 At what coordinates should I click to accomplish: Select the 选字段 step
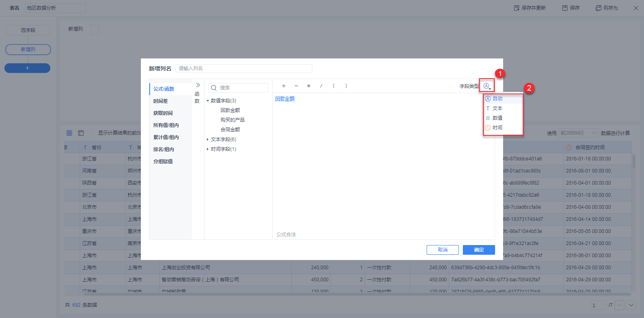(28, 30)
